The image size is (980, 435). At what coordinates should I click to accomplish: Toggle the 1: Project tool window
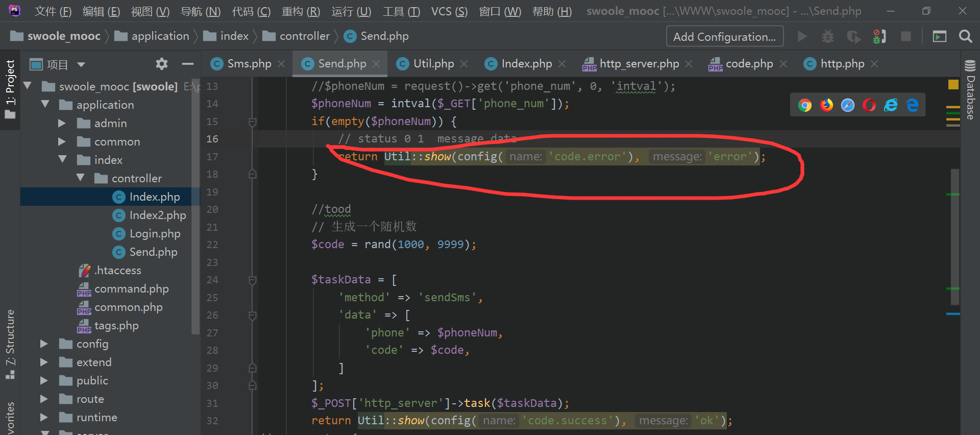tap(10, 89)
